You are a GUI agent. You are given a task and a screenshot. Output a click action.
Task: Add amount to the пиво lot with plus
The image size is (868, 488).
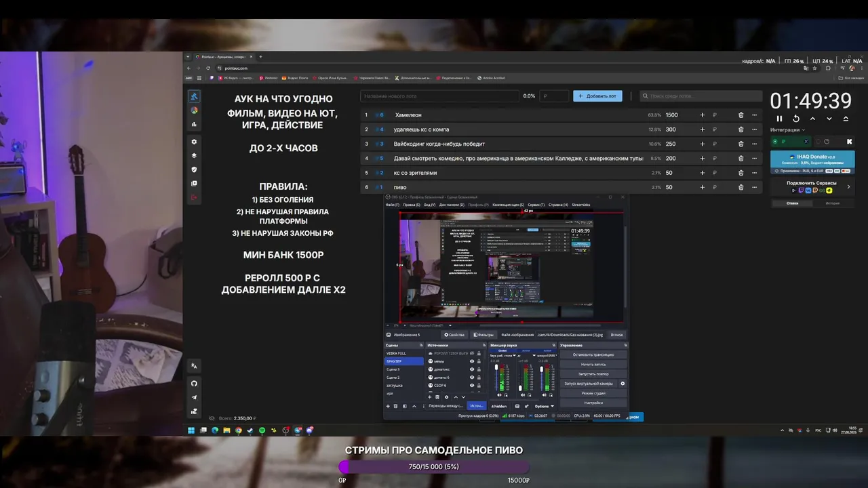(x=702, y=187)
